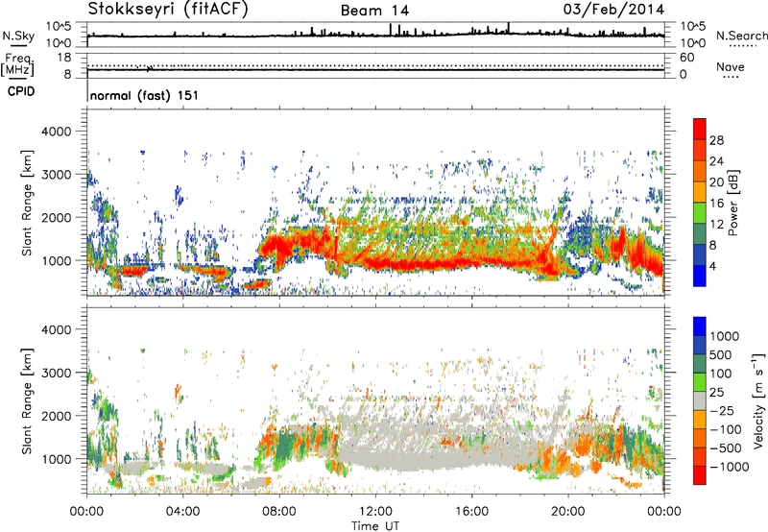The height and width of the screenshot is (532, 768).
Task: Click the '4' power colorbar tick label
Action: tap(712, 267)
